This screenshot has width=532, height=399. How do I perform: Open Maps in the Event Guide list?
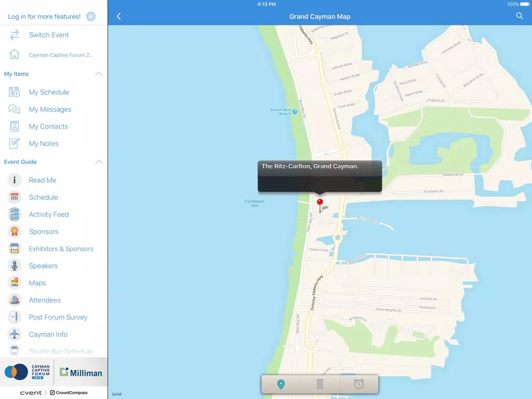(x=37, y=283)
